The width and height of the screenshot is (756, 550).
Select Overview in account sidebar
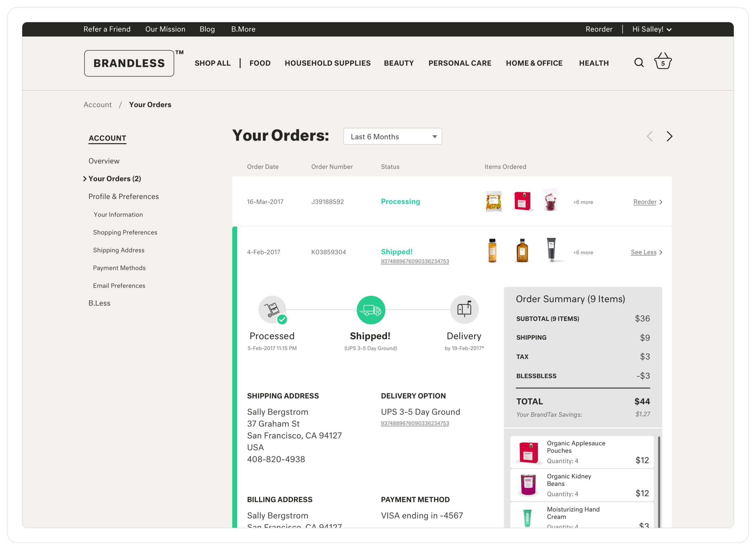click(x=104, y=161)
